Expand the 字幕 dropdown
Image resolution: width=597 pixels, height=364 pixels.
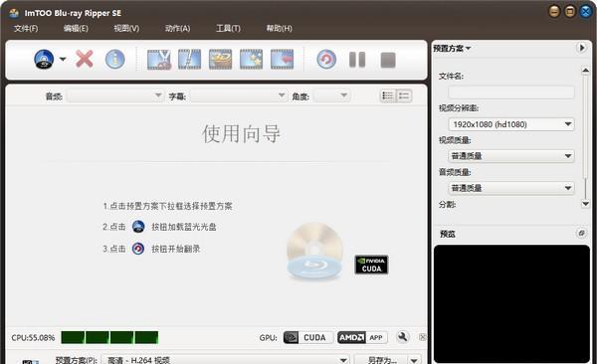[x=239, y=95]
